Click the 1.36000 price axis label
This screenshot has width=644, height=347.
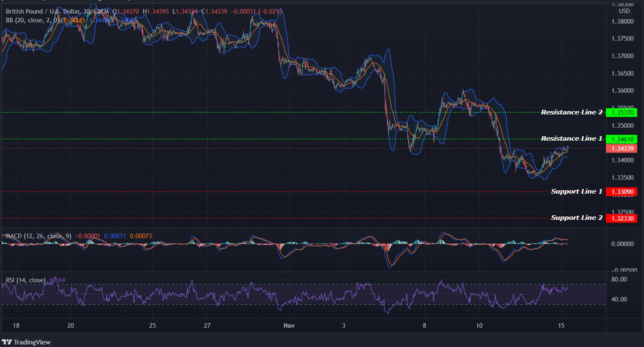click(622, 91)
